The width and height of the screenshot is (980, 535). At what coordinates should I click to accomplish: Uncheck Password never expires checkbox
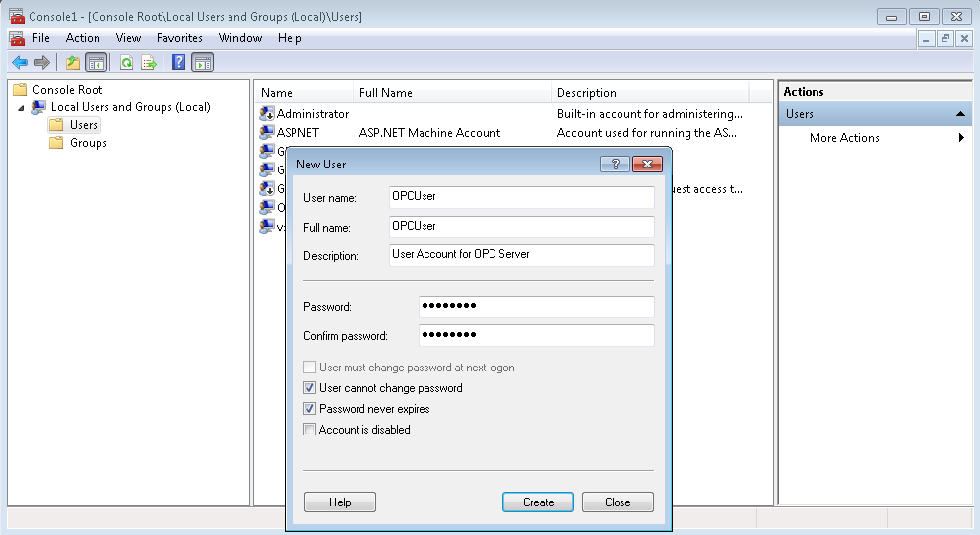click(x=310, y=409)
